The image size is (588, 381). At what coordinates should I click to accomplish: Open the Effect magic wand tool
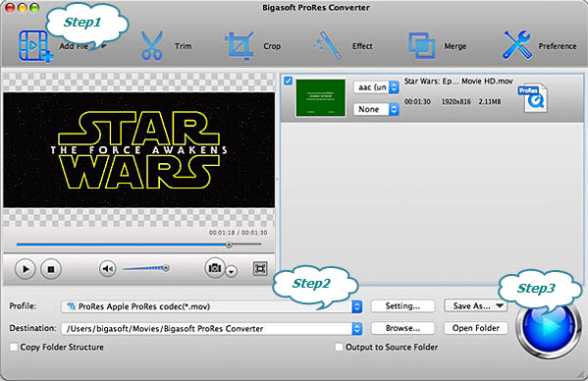328,46
